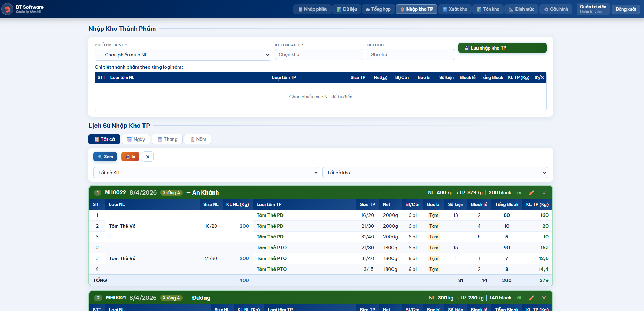The image size is (644, 311).
Task: Click the pencil edit icon on MH0021
Action: [x=532, y=298]
